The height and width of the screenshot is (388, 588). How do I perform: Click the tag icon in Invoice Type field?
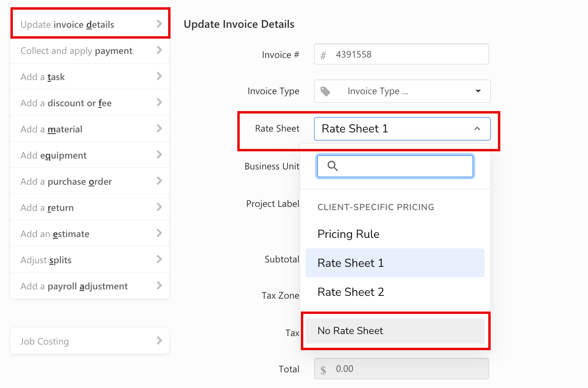[325, 91]
